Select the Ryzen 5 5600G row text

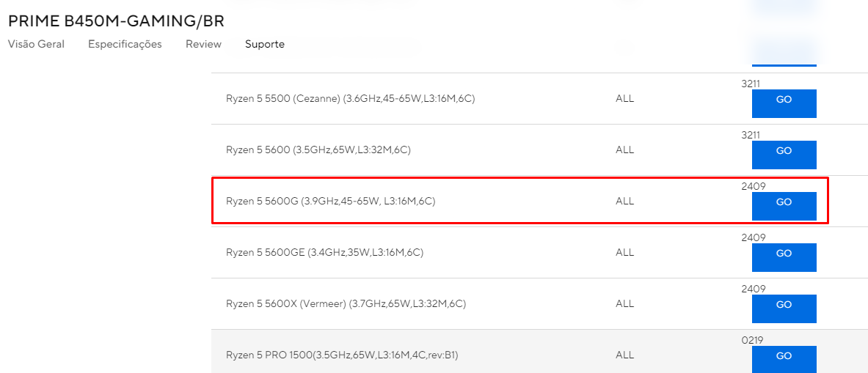tap(330, 202)
